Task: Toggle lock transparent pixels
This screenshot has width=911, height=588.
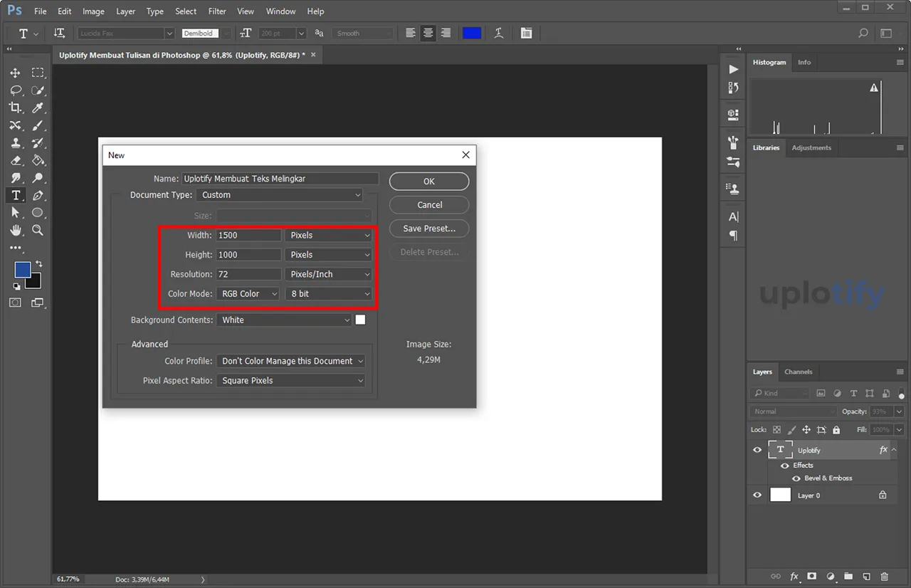Action: (x=776, y=430)
